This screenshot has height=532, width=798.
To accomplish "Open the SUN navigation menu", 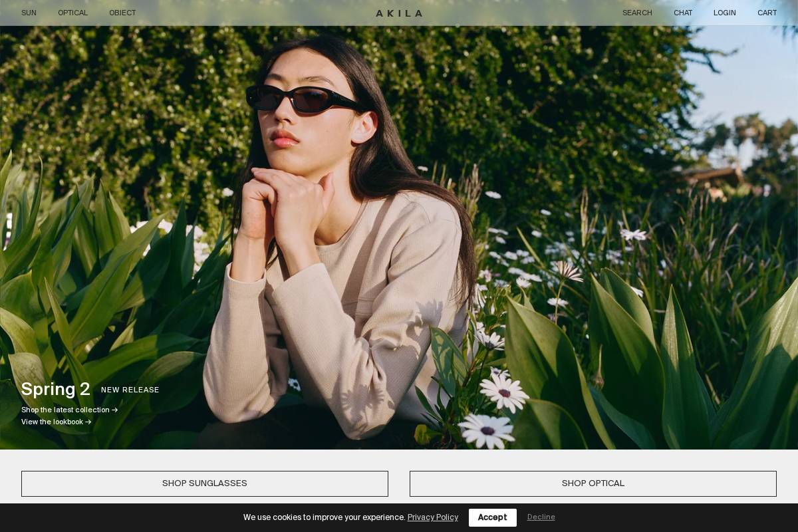I will (x=29, y=13).
